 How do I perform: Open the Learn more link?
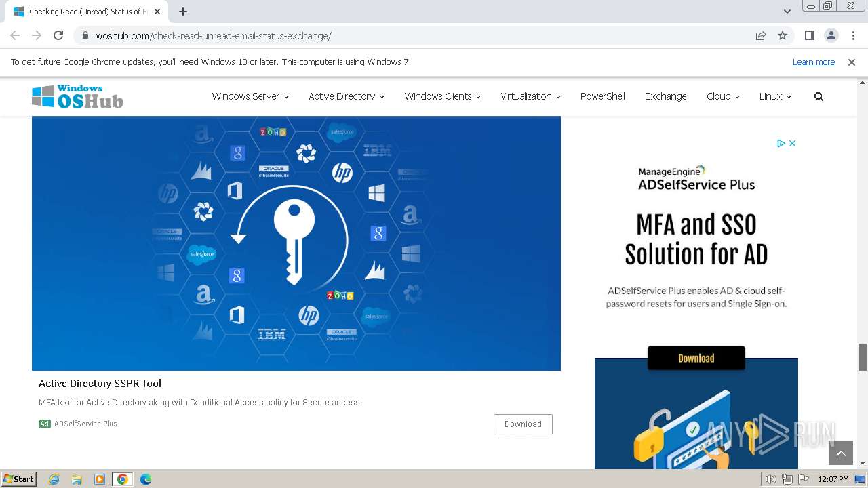tap(814, 62)
